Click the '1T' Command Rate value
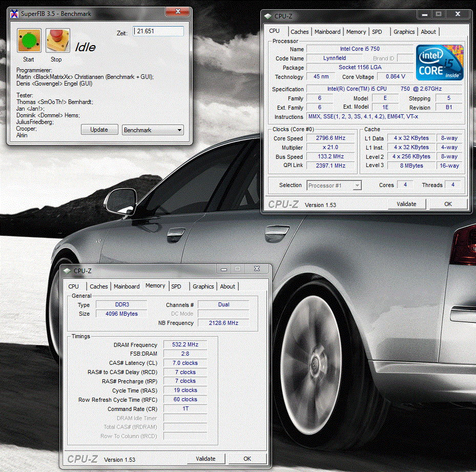This screenshot has height=472, width=476. 185,408
